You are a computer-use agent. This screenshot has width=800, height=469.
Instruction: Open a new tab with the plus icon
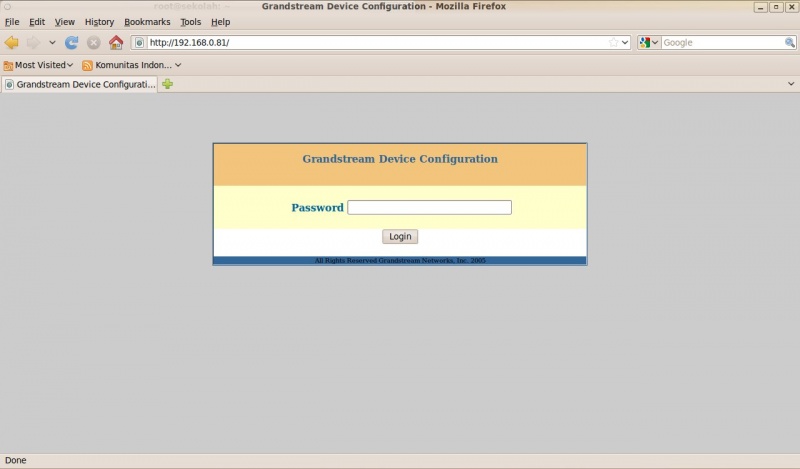(167, 84)
